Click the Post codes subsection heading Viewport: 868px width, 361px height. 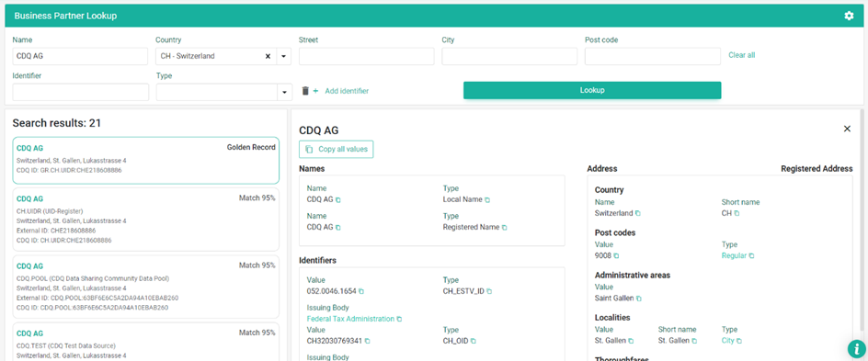coord(615,232)
